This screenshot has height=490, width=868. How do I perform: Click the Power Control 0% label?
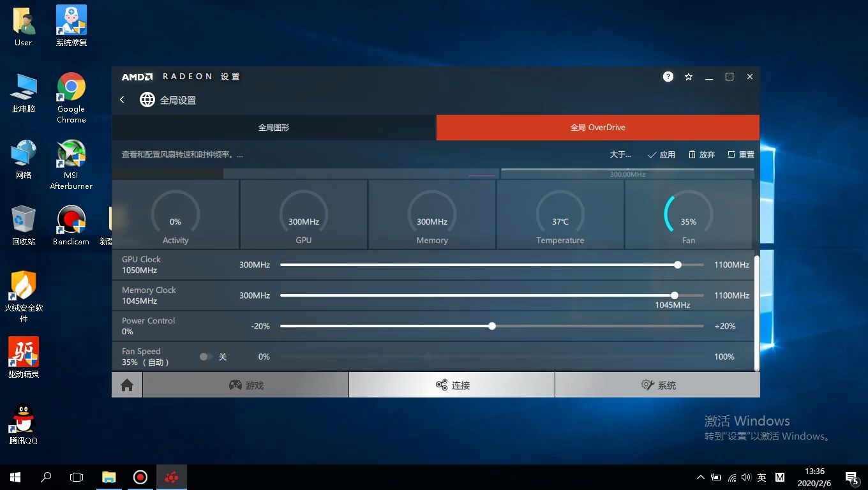click(148, 326)
